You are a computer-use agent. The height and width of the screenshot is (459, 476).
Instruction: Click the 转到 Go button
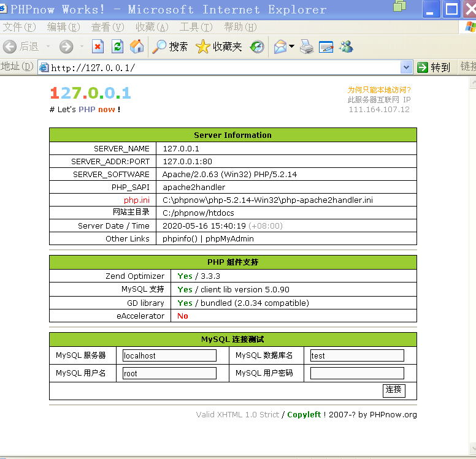coord(434,67)
